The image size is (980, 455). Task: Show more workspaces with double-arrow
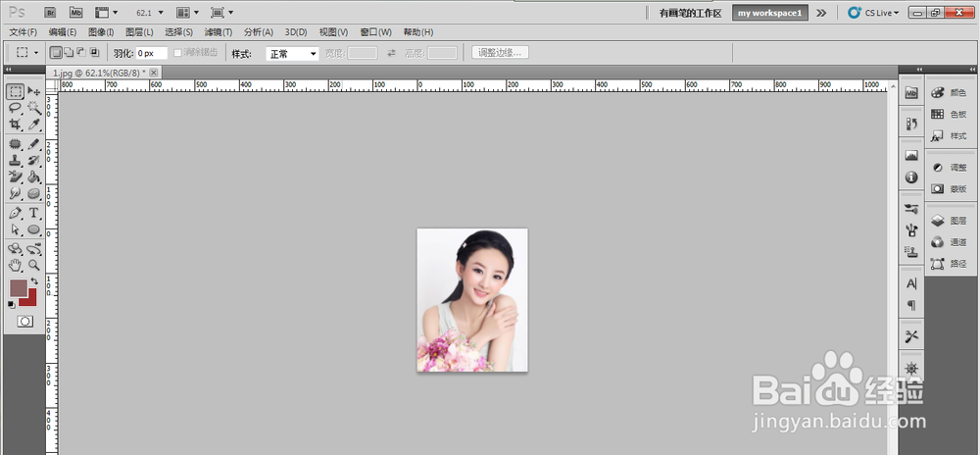tap(821, 13)
